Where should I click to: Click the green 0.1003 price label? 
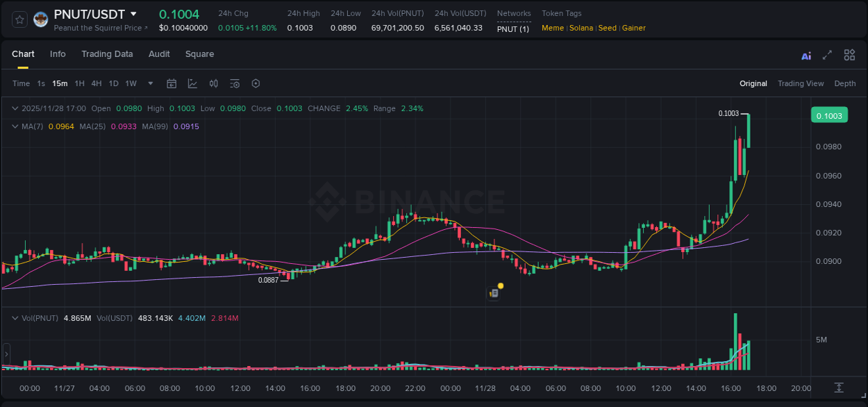tap(829, 115)
